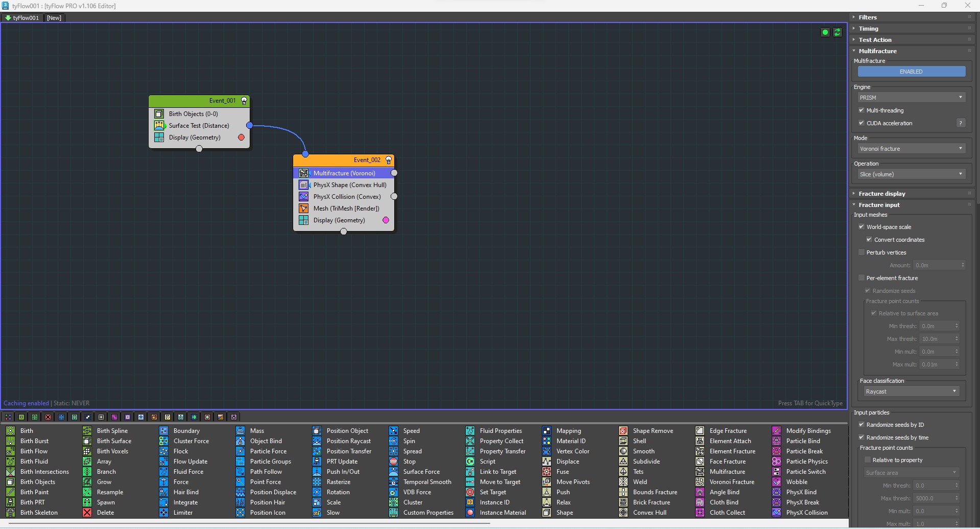Click the Event_002 header bar
Viewport: 980px width, 529px height.
click(x=344, y=160)
